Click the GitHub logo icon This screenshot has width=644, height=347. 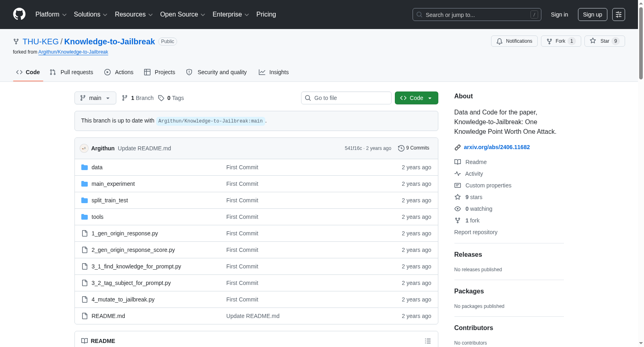click(19, 14)
